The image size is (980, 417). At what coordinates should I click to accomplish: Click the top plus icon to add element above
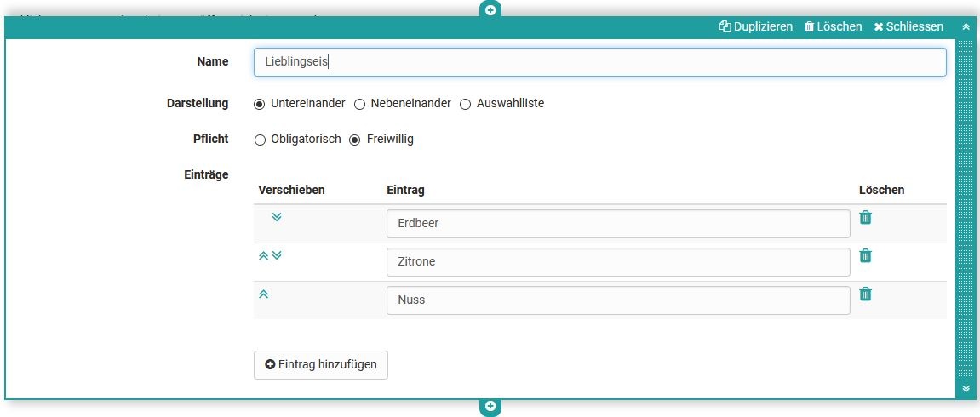pyautogui.click(x=490, y=10)
